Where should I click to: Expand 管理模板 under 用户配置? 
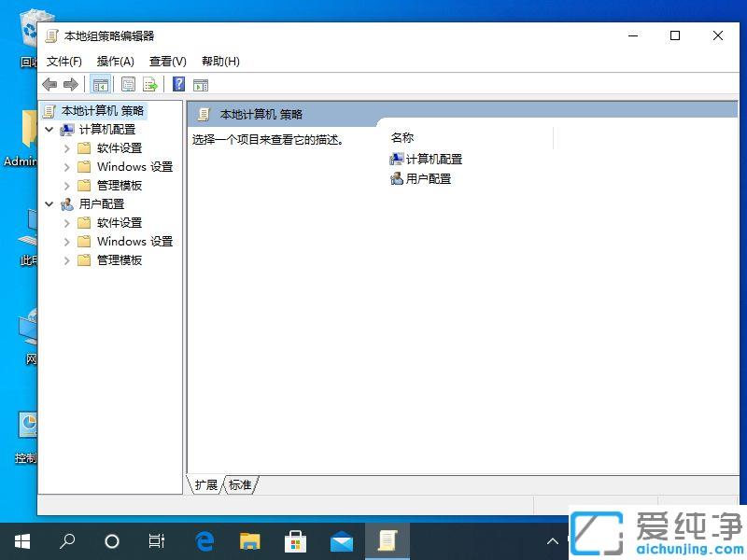pos(65,259)
